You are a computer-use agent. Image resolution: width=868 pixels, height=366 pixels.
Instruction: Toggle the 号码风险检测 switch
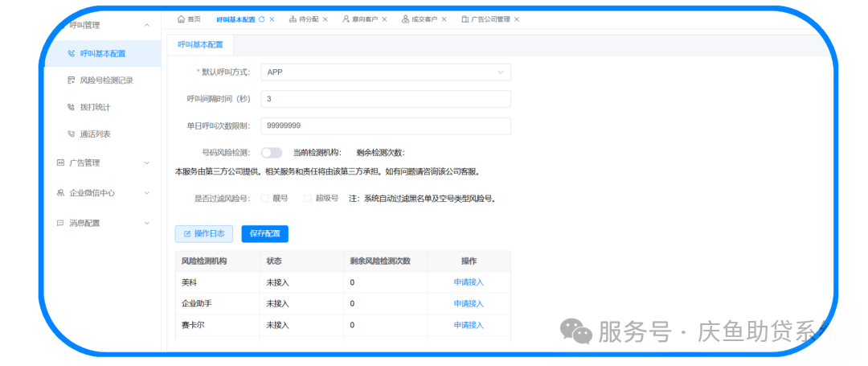click(x=272, y=153)
